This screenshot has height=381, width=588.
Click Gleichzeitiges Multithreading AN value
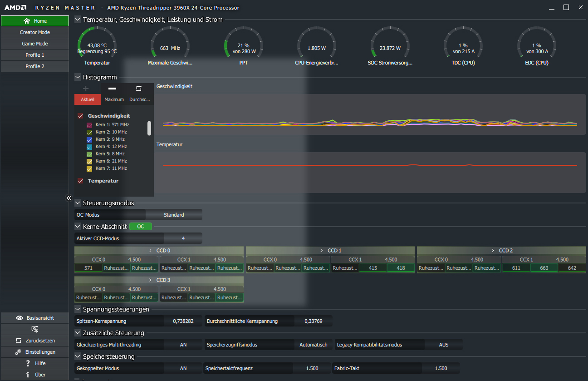(x=183, y=345)
